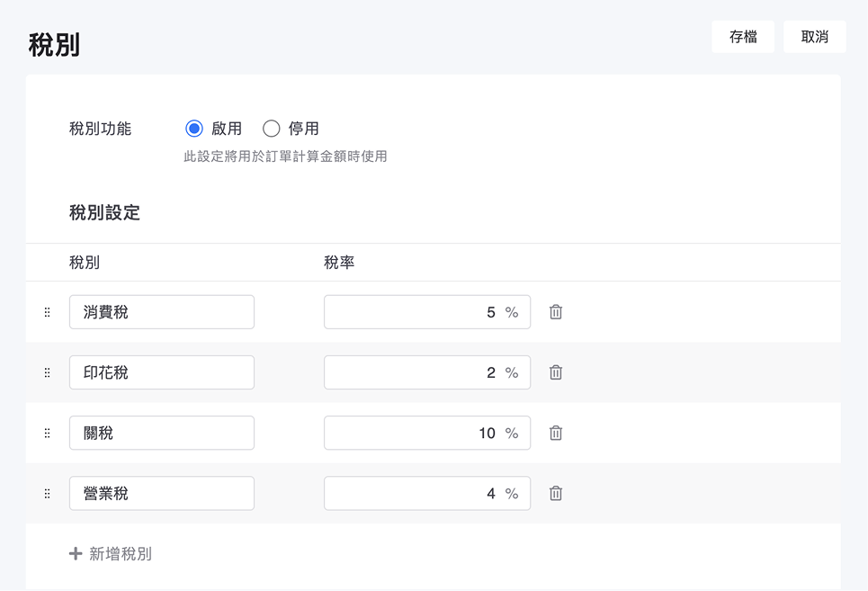Screen dimensions: 868x591
Task: Remove 營業稅 using its trash icon
Action: (556, 493)
